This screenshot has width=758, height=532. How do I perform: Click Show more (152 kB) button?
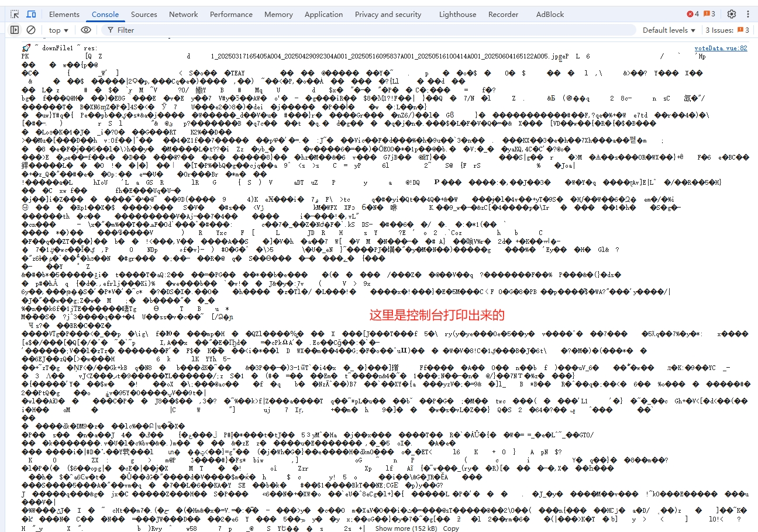pos(406,528)
